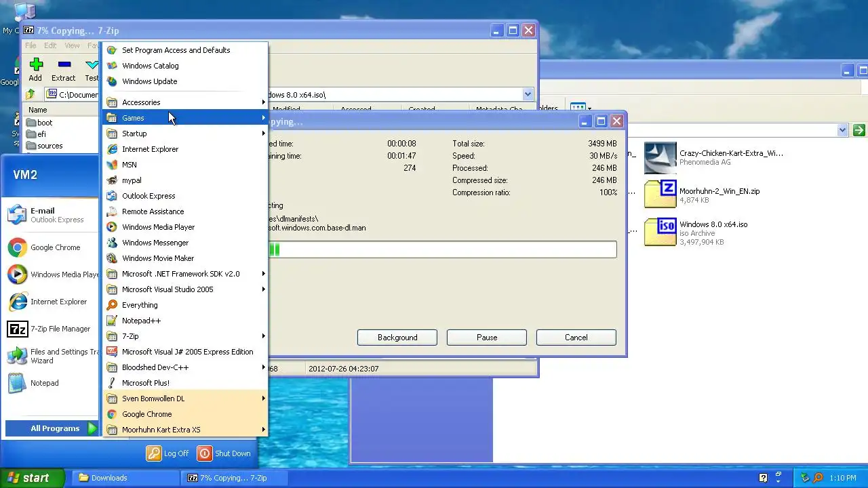Launch Internet Explorer from All Programs list
Image resolution: width=868 pixels, height=488 pixels.
[x=185, y=149]
